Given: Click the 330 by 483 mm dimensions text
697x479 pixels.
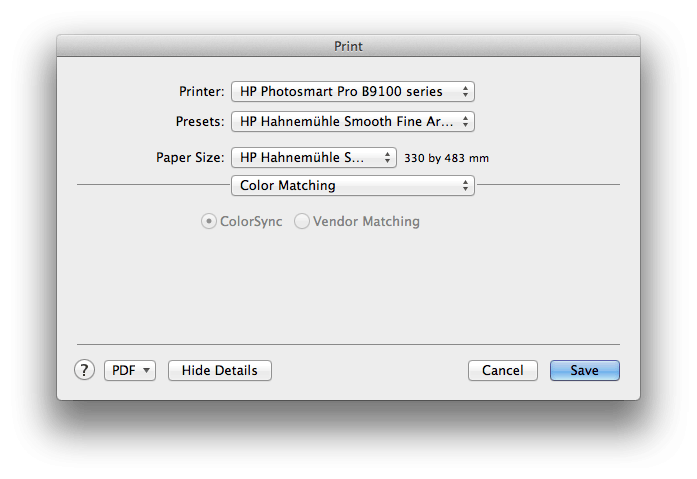Looking at the screenshot, I should [445, 158].
